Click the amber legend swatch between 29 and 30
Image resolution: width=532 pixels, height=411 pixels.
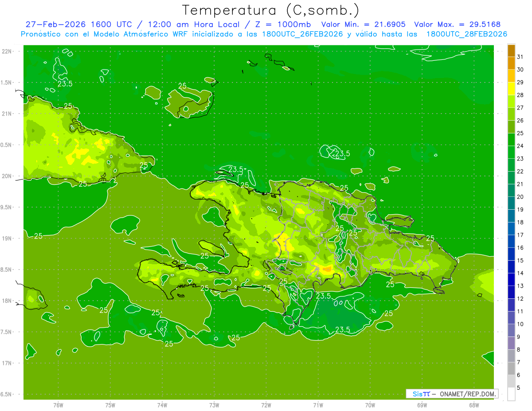click(511, 76)
